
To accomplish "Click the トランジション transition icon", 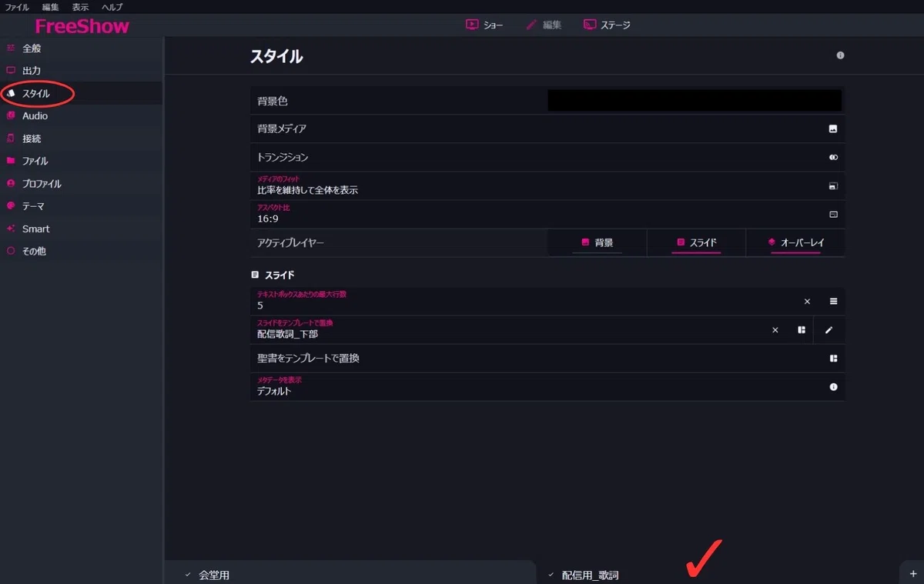I will coord(833,157).
